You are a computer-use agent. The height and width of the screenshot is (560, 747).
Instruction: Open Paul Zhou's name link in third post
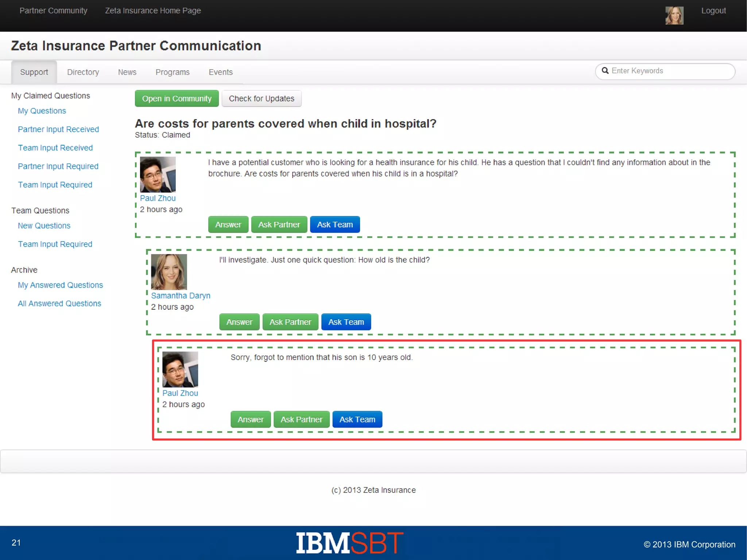pyautogui.click(x=180, y=393)
